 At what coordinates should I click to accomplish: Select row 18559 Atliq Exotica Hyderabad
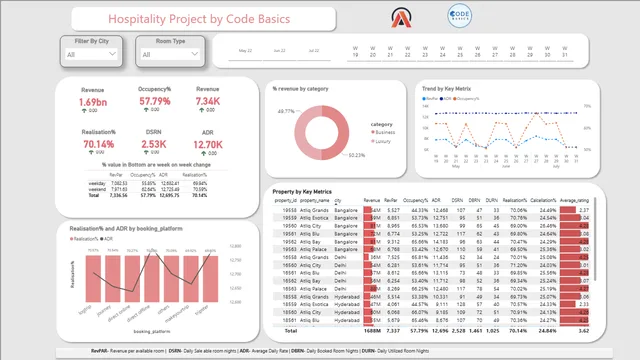click(431, 304)
